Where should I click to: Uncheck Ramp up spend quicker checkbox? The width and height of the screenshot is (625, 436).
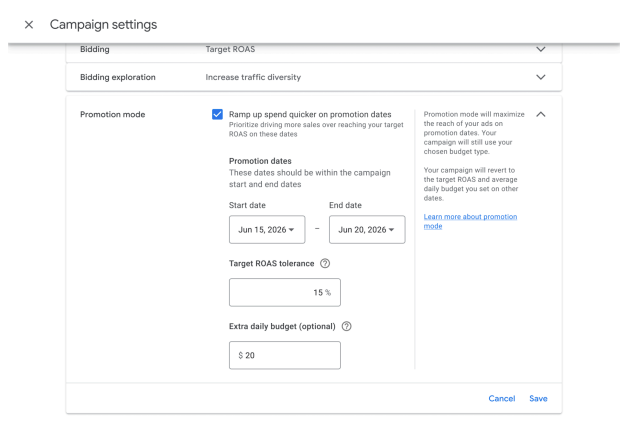click(217, 114)
